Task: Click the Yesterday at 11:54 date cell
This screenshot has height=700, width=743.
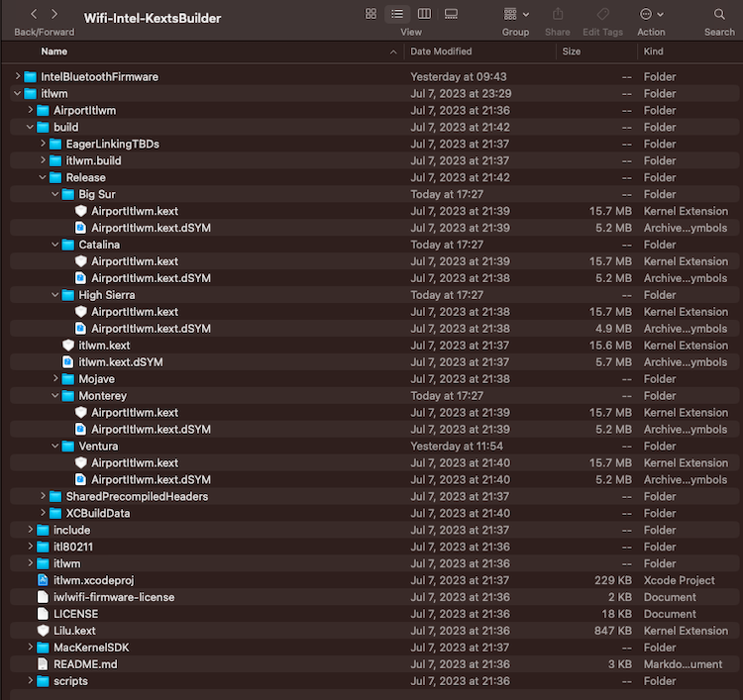Action: point(457,447)
